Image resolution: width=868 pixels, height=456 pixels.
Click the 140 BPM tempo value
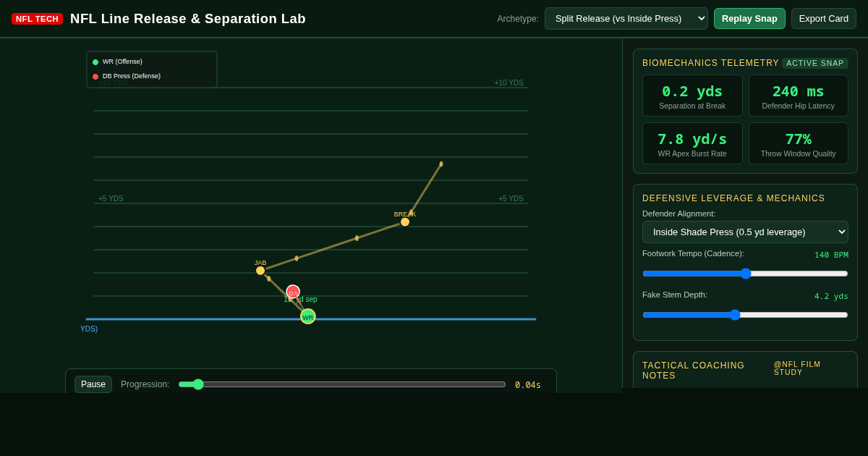pos(831,255)
